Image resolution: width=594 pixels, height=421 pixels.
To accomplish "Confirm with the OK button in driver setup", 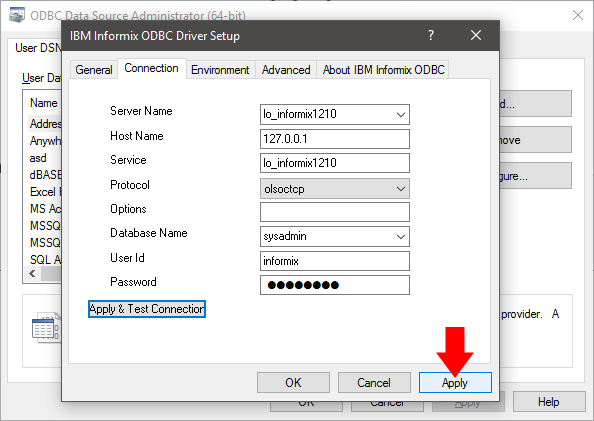I will pyautogui.click(x=293, y=382).
